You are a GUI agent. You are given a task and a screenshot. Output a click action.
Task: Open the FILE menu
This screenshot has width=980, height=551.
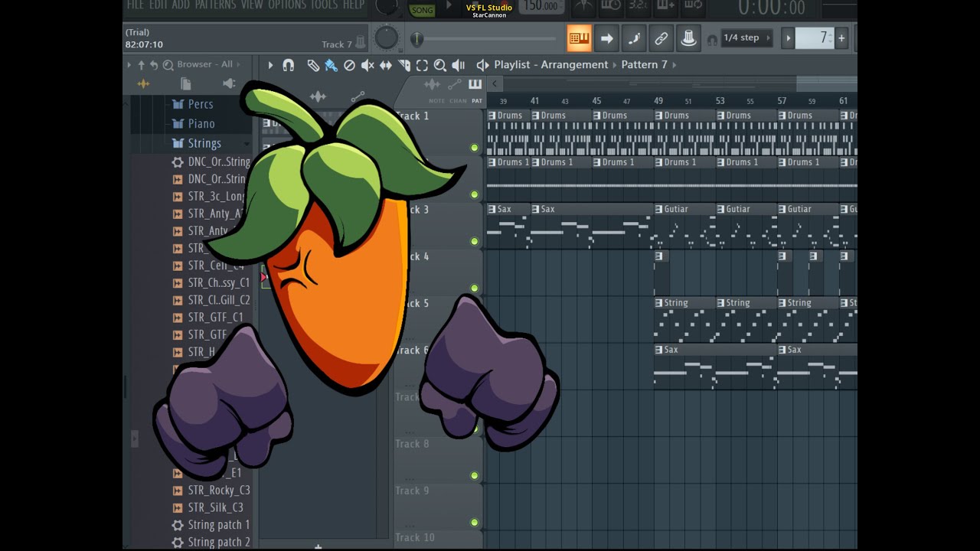[x=136, y=5]
